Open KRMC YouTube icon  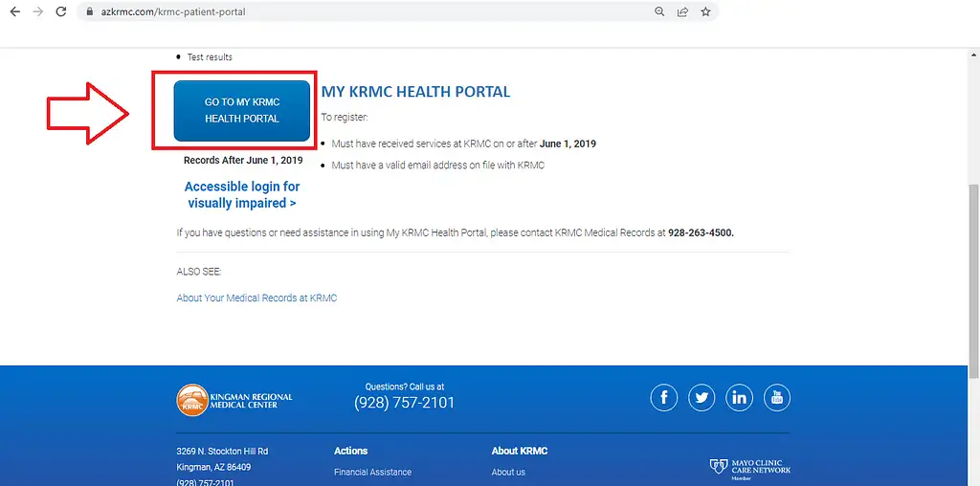pos(777,397)
